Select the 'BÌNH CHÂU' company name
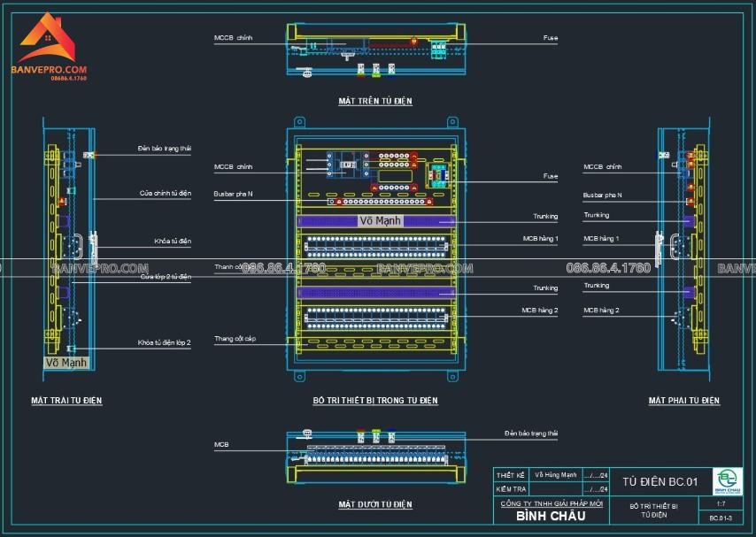Image resolution: width=756 pixels, height=537 pixels. (x=551, y=516)
